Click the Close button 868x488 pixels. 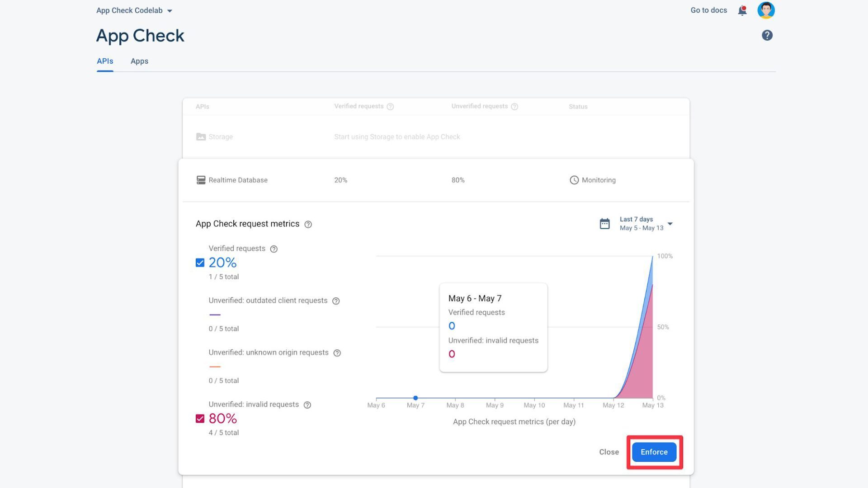[609, 452]
